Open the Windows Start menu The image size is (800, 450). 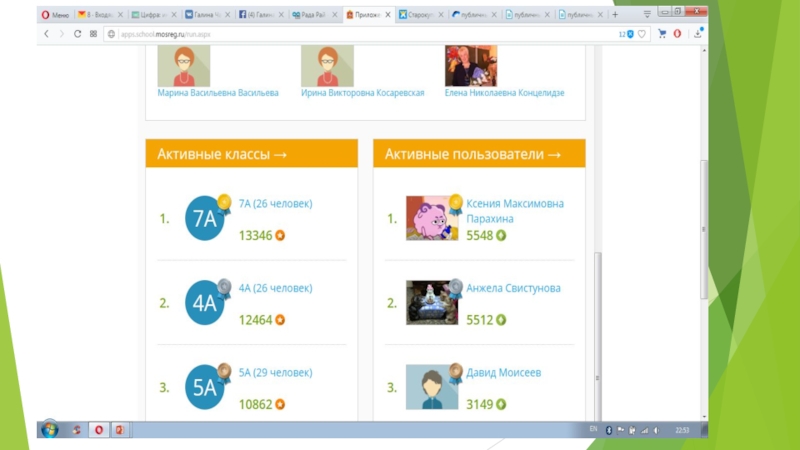click(x=50, y=430)
